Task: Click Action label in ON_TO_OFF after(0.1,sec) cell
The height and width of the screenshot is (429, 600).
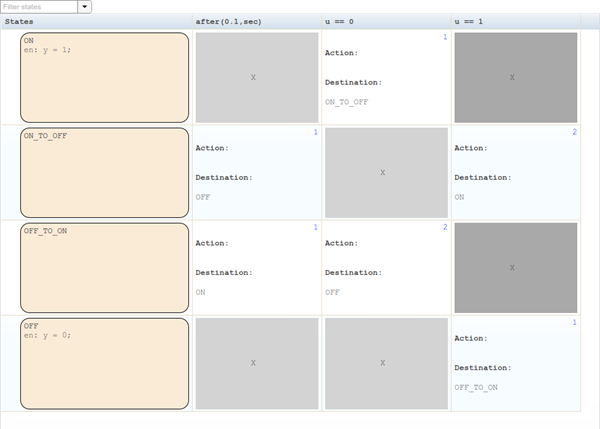Action: point(212,148)
